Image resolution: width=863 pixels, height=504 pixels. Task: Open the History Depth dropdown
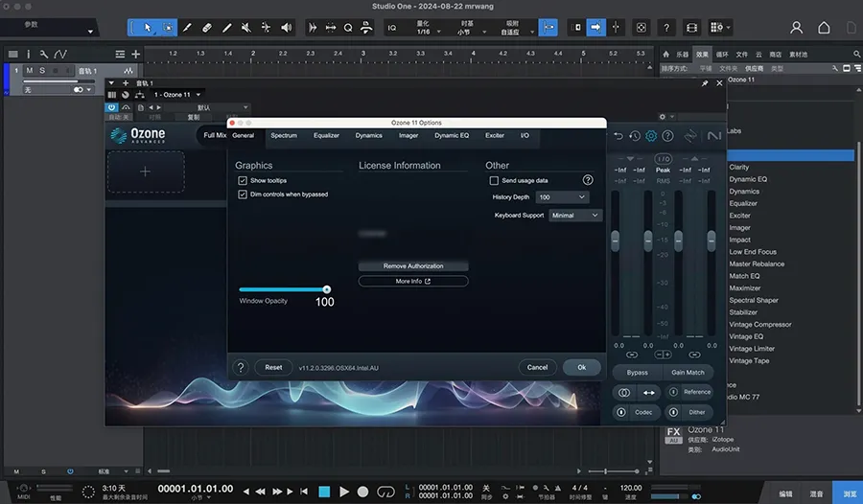pos(563,197)
